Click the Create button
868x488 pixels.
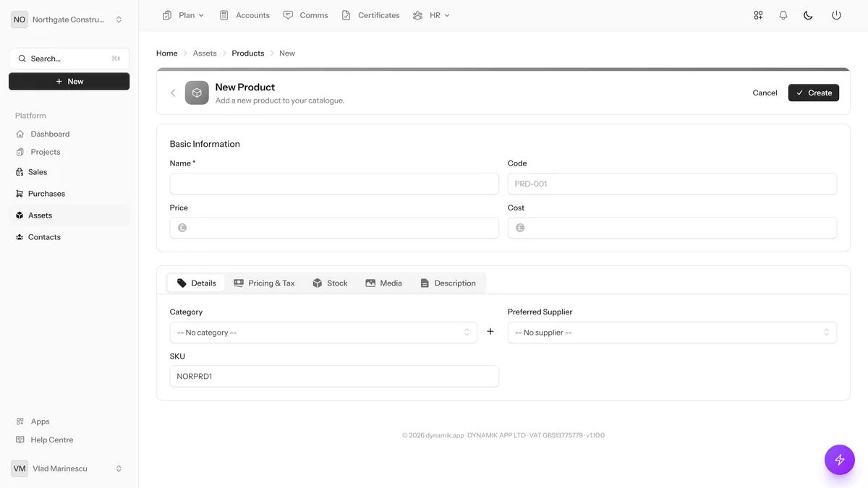(x=814, y=93)
